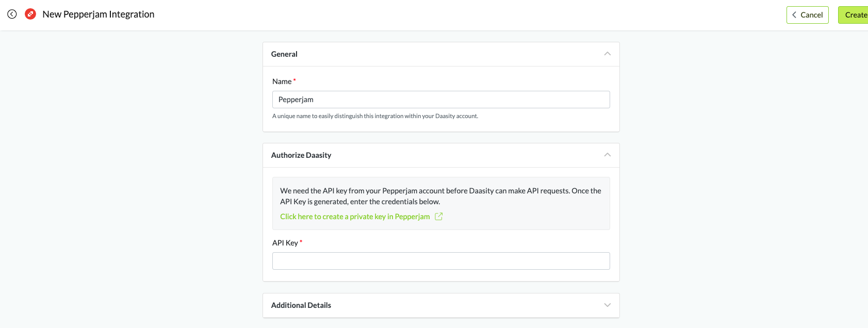Click the Name field label

282,81
